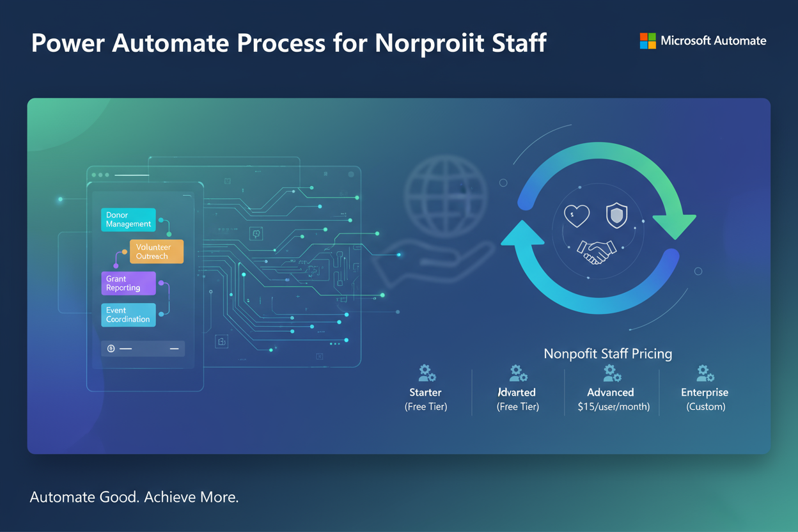Screen dimensions: 798x532
Task: Click the heart icon in the cycle circle
Action: (576, 216)
